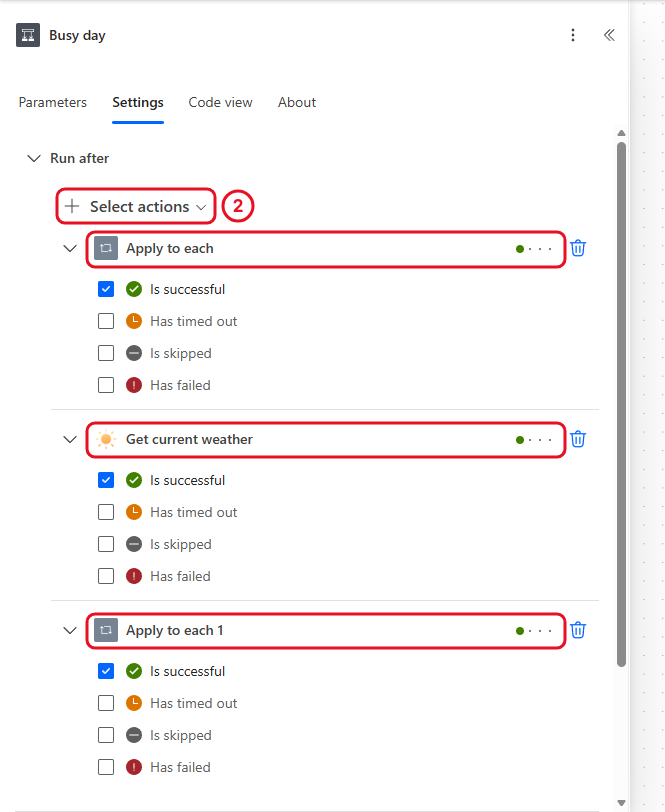Uncheck Is successful under Get current weather
The image size is (665, 812).
pyautogui.click(x=106, y=480)
